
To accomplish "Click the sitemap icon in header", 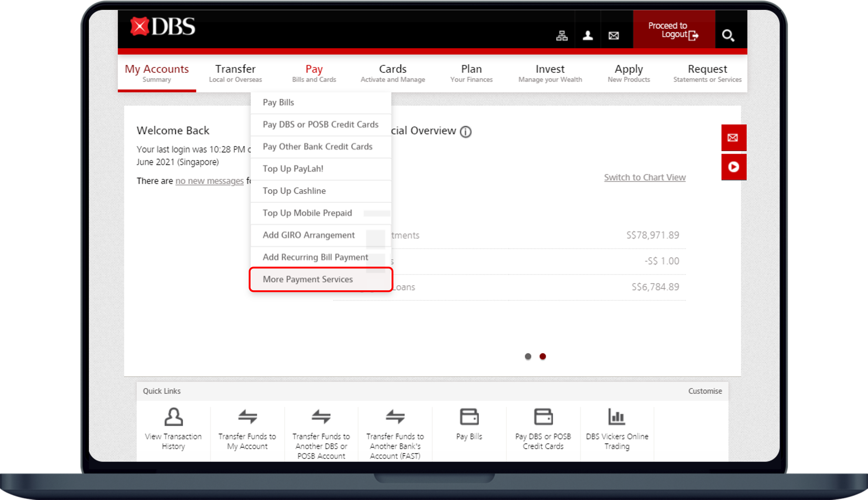I will [562, 35].
